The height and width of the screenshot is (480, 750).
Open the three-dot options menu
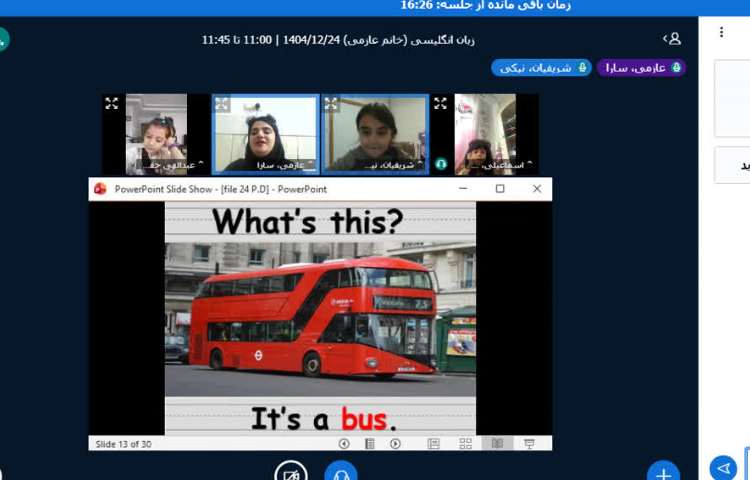click(721, 32)
